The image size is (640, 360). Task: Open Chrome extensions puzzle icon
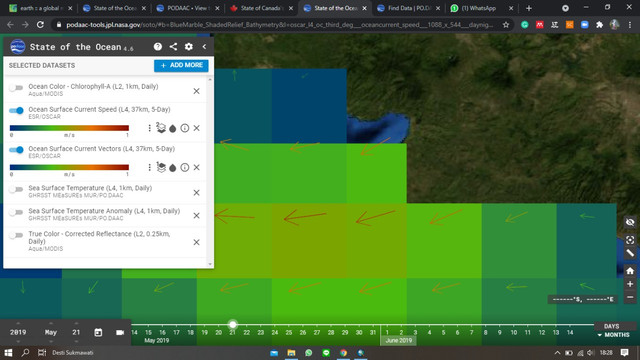(x=599, y=25)
